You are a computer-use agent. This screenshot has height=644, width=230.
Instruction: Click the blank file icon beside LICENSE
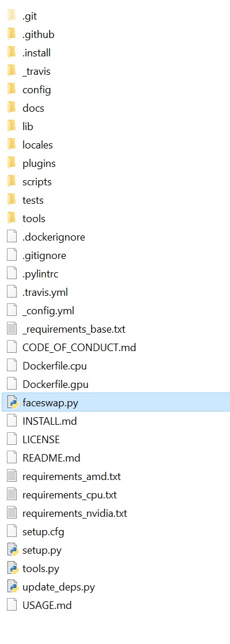[12, 440]
